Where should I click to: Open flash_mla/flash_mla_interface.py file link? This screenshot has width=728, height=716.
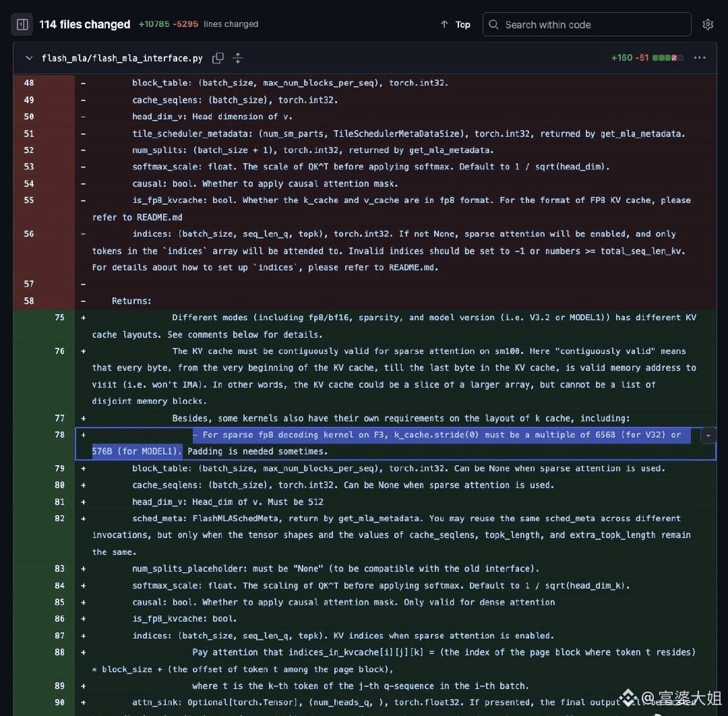122,58
